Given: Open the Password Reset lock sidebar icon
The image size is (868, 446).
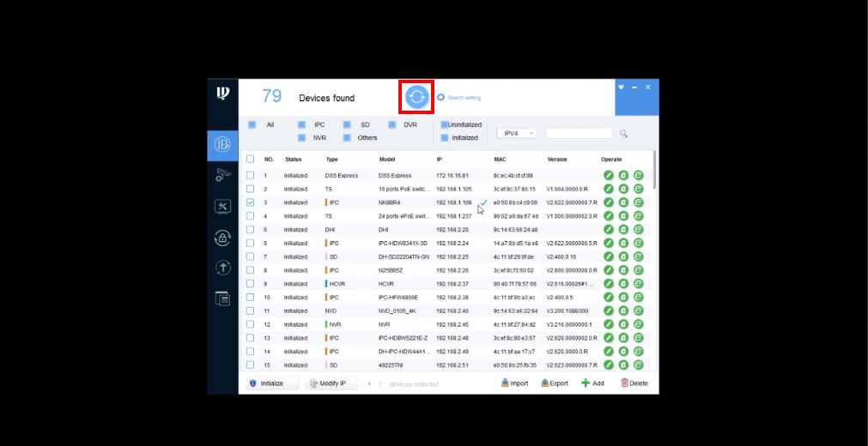Looking at the screenshot, I should 222,238.
